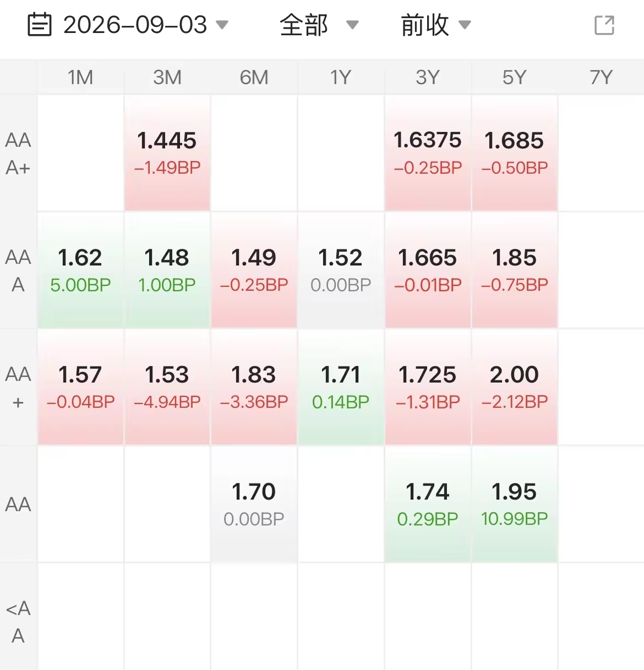Open the 前收 comparison dropdown
The image size is (644, 670).
(435, 25)
